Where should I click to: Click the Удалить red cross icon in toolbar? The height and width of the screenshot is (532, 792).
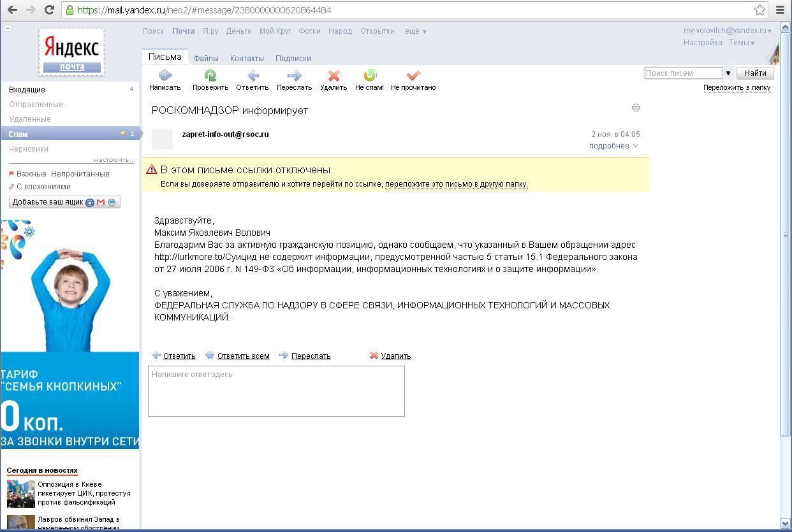334,76
